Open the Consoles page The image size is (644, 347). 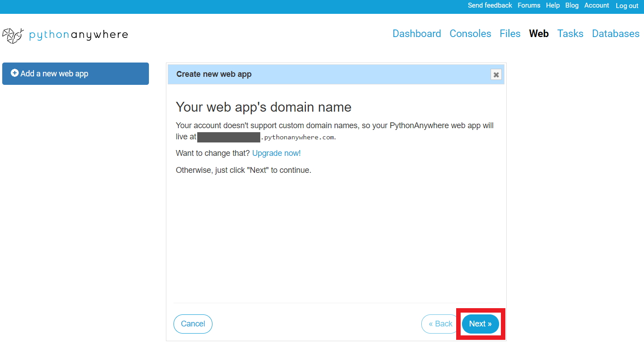(x=470, y=33)
